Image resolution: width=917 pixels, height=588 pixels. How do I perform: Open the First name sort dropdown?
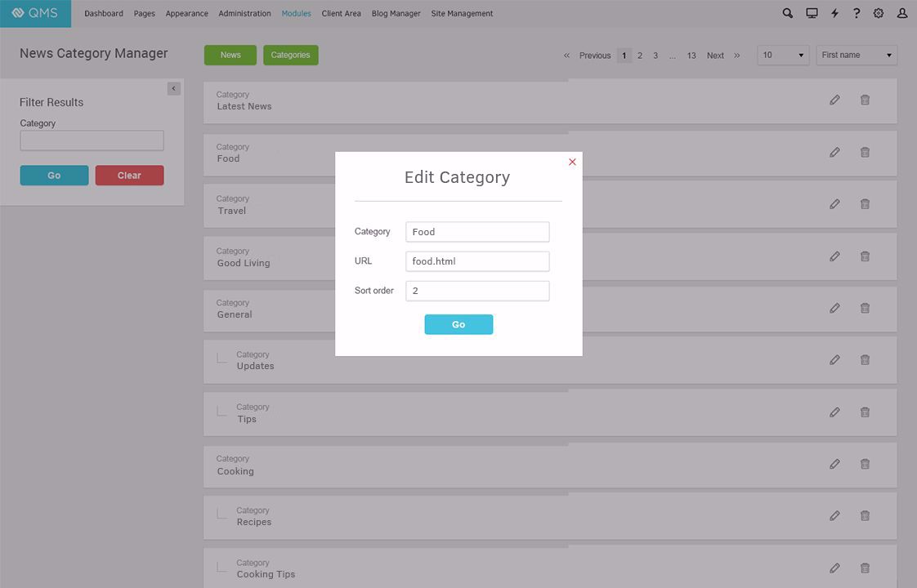(857, 56)
